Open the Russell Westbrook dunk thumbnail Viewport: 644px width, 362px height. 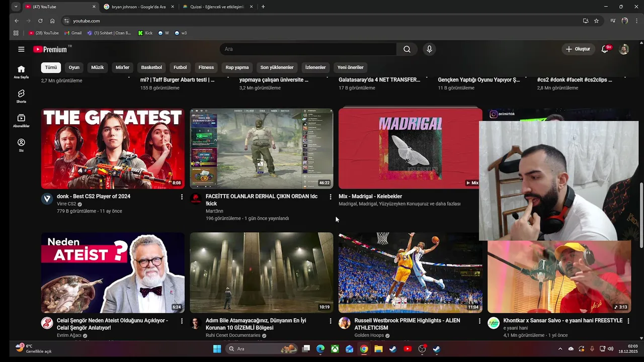tap(410, 273)
